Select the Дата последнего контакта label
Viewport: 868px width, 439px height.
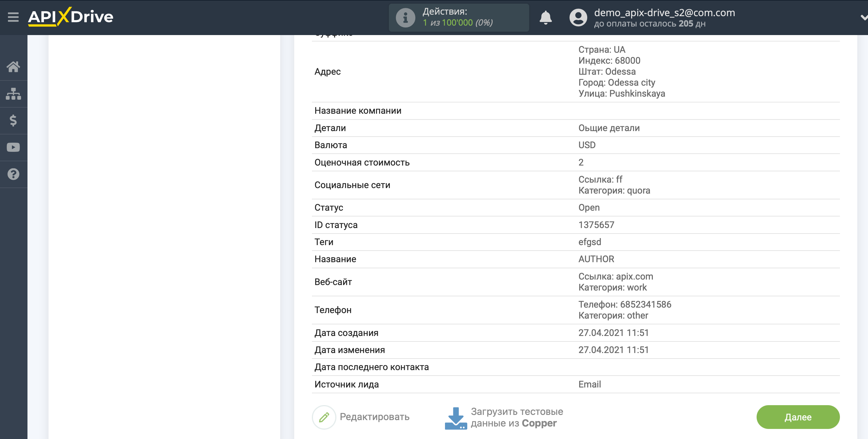point(371,367)
